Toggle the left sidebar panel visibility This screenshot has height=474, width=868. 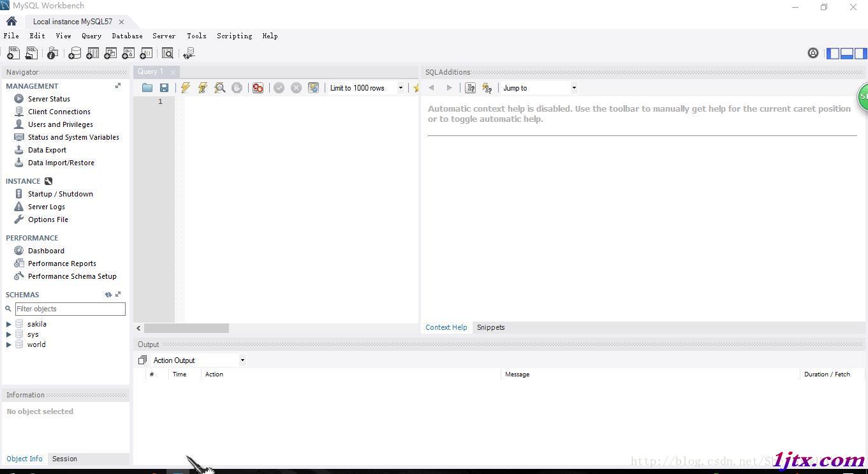[x=833, y=54]
